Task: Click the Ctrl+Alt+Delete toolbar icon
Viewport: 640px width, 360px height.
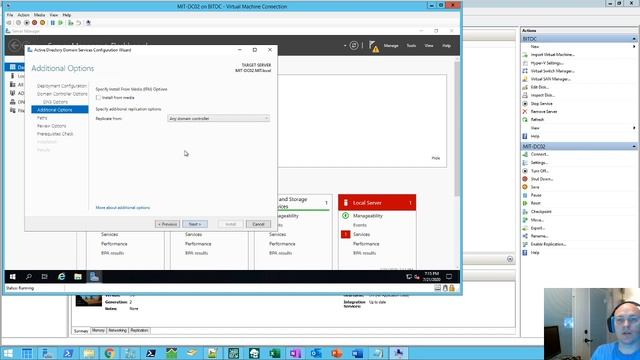Action: coord(9,23)
